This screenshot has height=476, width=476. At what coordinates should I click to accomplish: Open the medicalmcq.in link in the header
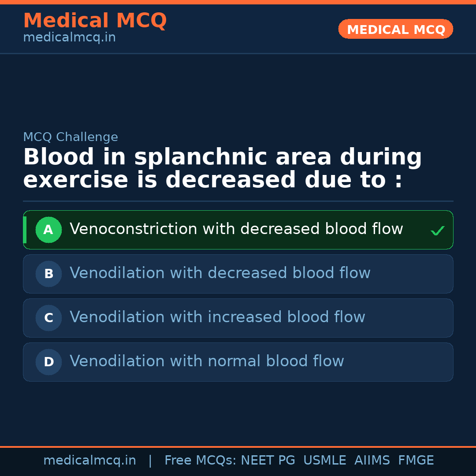coord(69,38)
